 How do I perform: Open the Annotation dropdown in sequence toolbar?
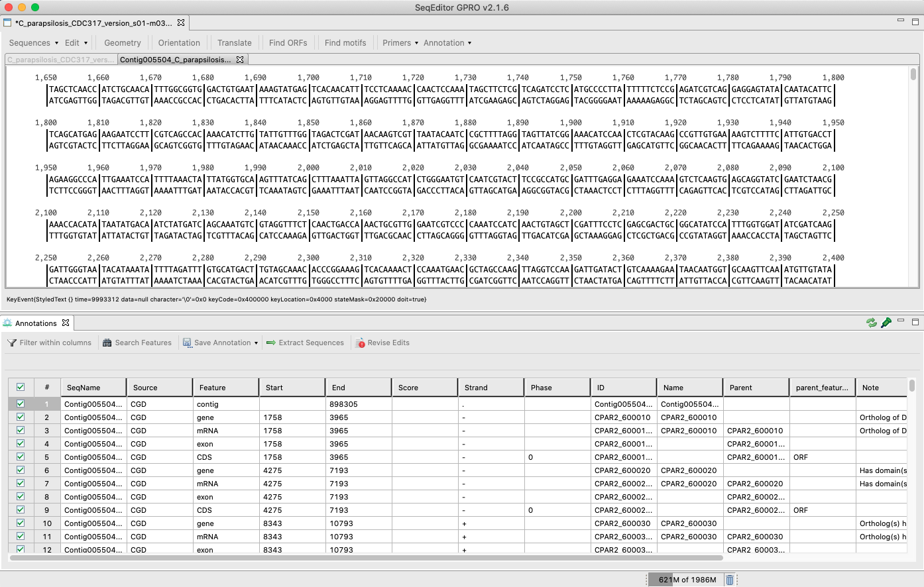pos(447,43)
